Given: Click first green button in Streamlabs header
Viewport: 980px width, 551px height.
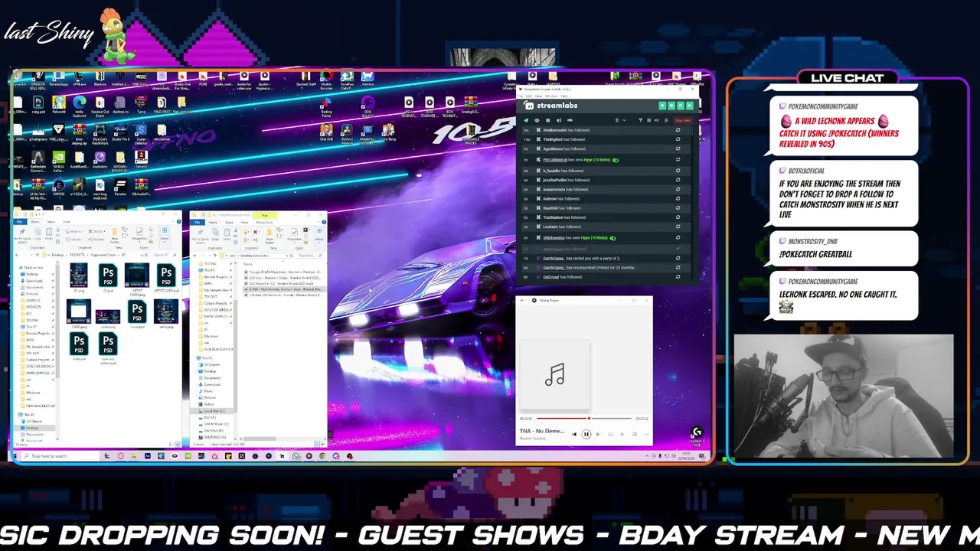Looking at the screenshot, I should [x=662, y=106].
